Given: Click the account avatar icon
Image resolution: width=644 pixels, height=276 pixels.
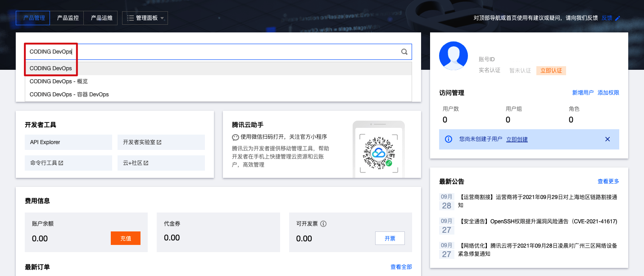Looking at the screenshot, I should click(x=454, y=56).
